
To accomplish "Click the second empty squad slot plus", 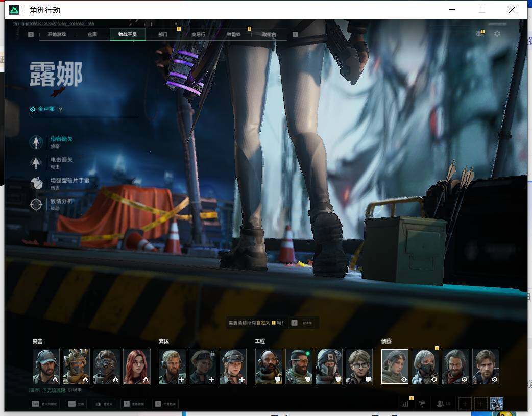I will (480, 404).
